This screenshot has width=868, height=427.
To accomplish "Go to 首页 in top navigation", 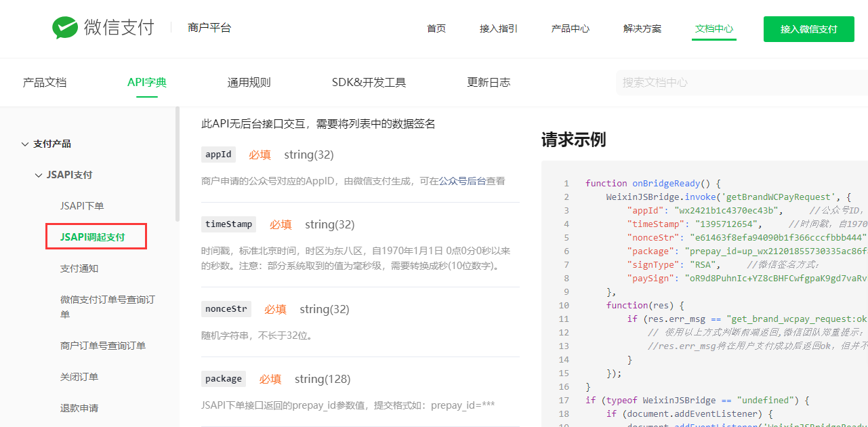I will point(436,28).
